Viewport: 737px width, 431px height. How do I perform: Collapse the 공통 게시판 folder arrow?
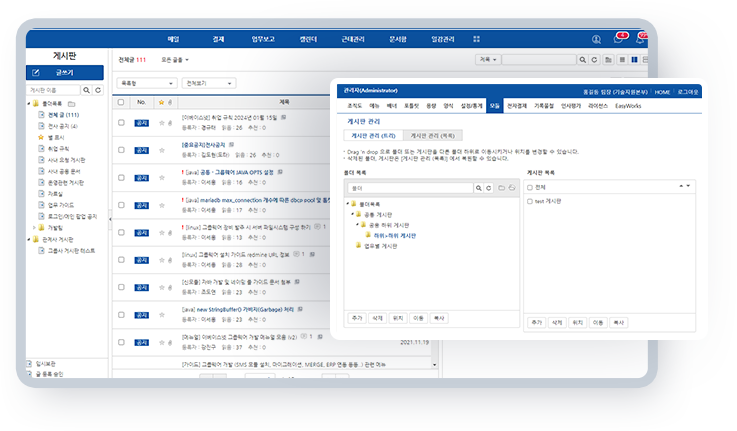pos(353,214)
